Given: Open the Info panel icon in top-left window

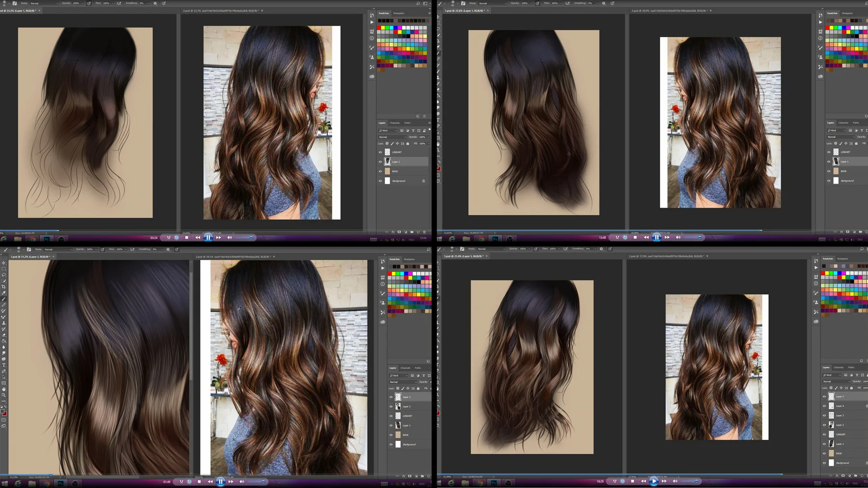Looking at the screenshot, I should coord(372,38).
